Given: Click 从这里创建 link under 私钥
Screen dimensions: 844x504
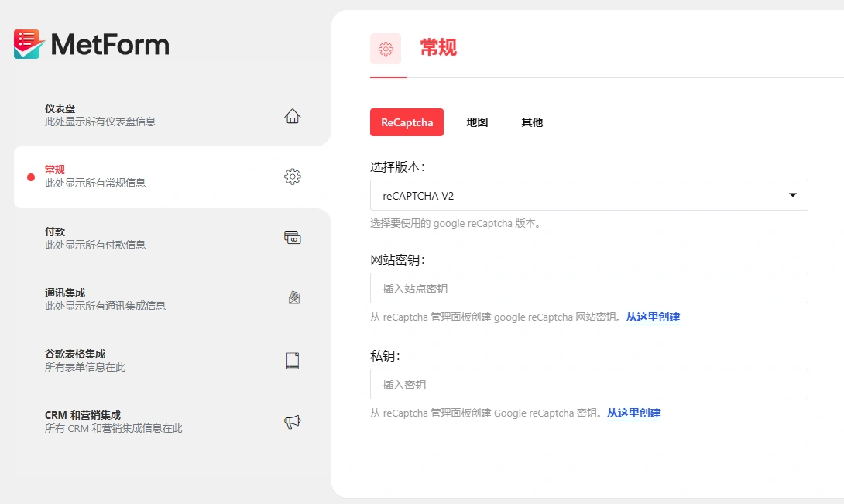Looking at the screenshot, I should pos(633,413).
